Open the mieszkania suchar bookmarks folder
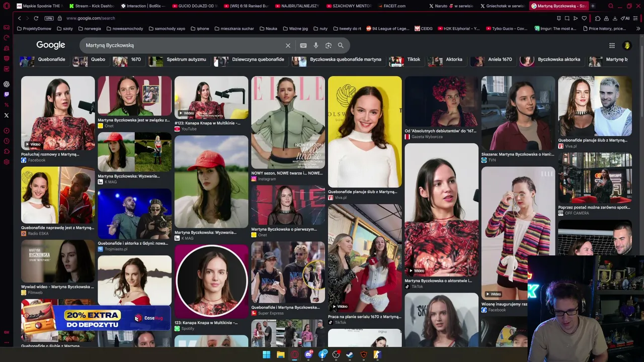 (x=234, y=29)
